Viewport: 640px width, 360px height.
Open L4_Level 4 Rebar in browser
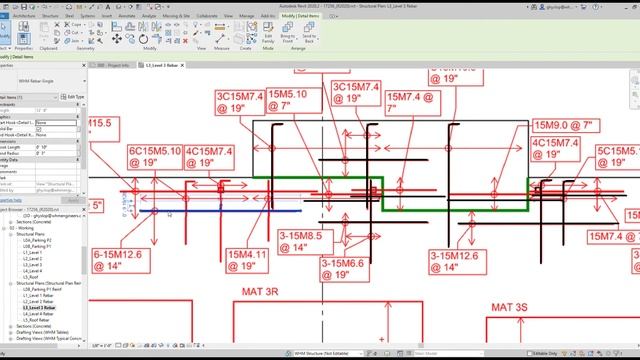click(x=38, y=314)
